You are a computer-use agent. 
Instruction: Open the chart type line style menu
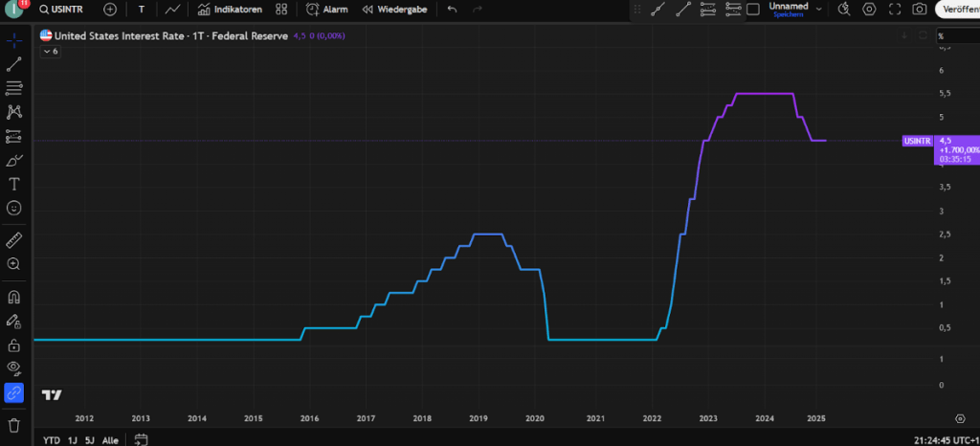[172, 9]
